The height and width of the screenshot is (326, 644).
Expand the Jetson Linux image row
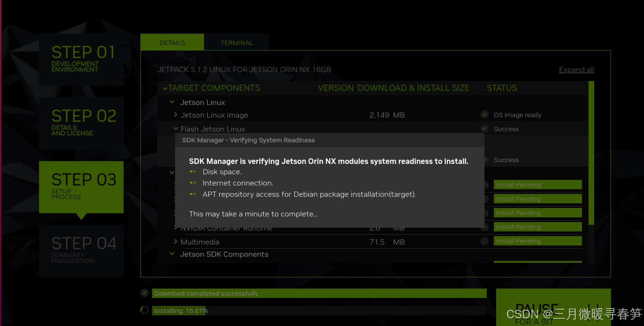tap(176, 115)
